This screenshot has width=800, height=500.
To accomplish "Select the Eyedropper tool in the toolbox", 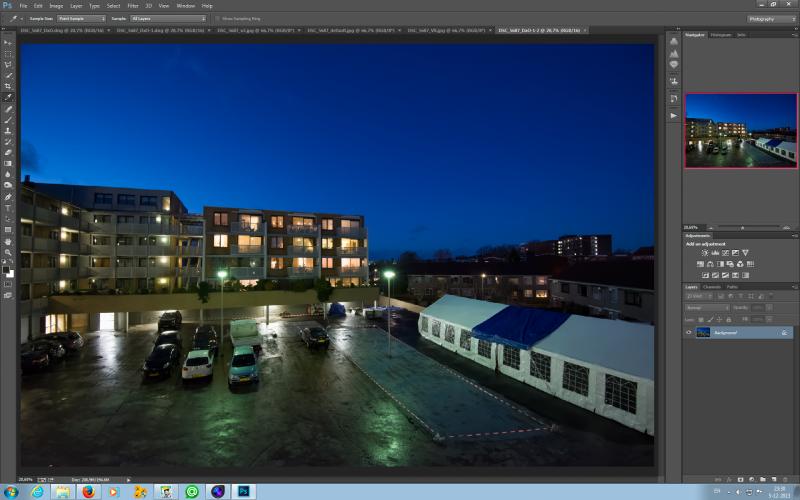I will [8, 97].
